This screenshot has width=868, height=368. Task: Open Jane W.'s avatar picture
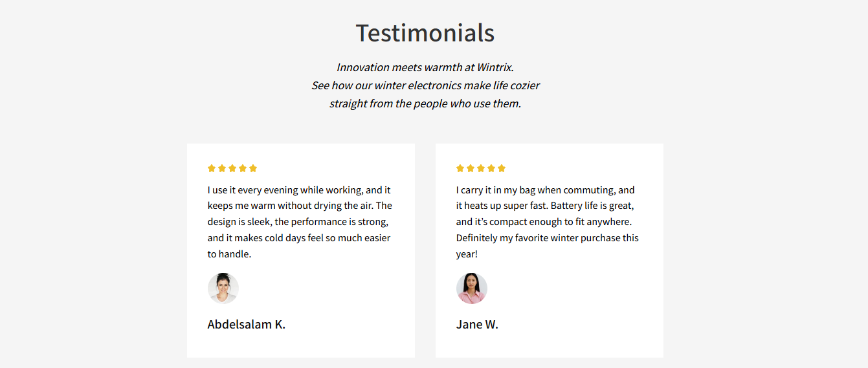(472, 288)
